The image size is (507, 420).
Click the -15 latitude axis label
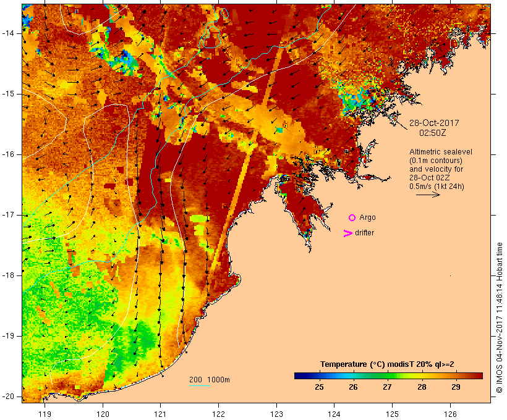point(8,94)
